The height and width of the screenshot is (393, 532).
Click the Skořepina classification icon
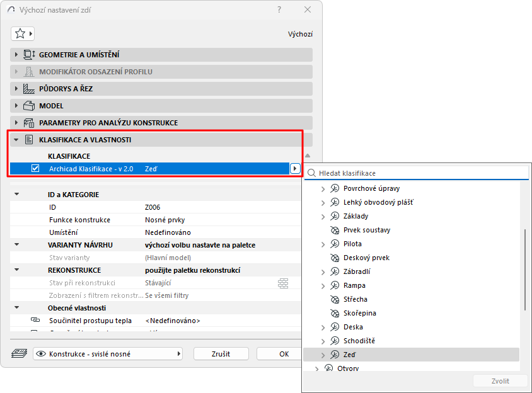click(335, 313)
